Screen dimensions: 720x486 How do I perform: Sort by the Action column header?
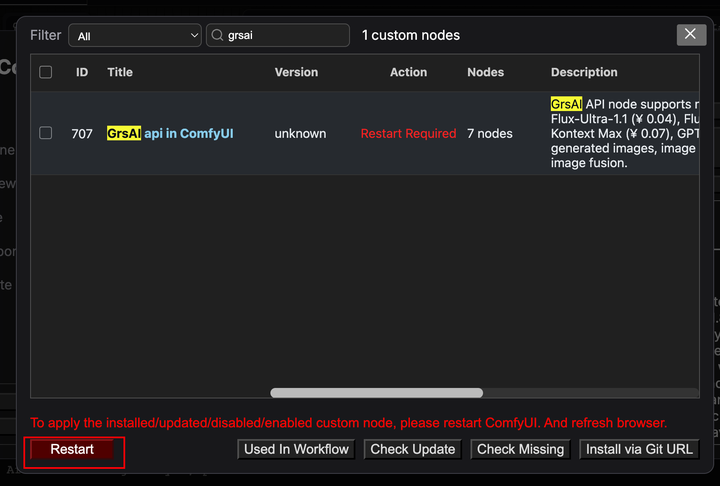point(408,72)
